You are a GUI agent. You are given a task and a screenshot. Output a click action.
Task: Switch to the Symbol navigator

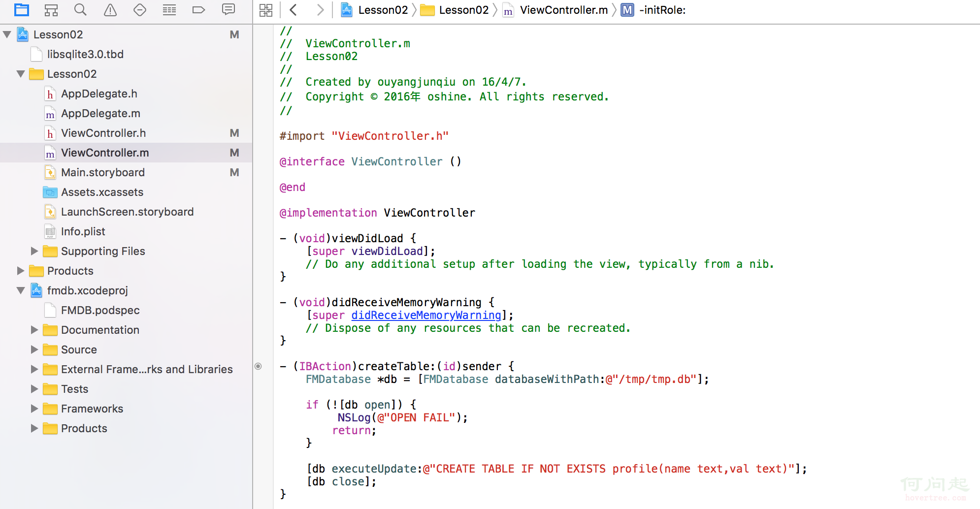pos(51,10)
